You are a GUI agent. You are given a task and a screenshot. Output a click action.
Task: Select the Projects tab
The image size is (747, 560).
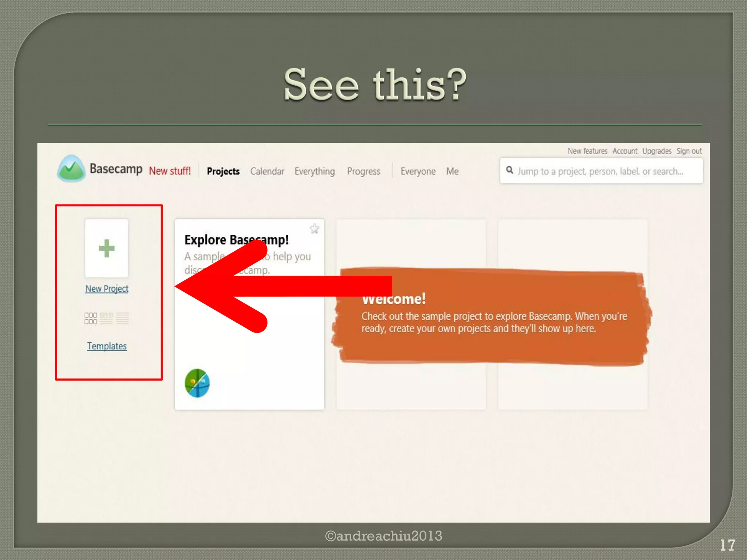click(x=223, y=171)
